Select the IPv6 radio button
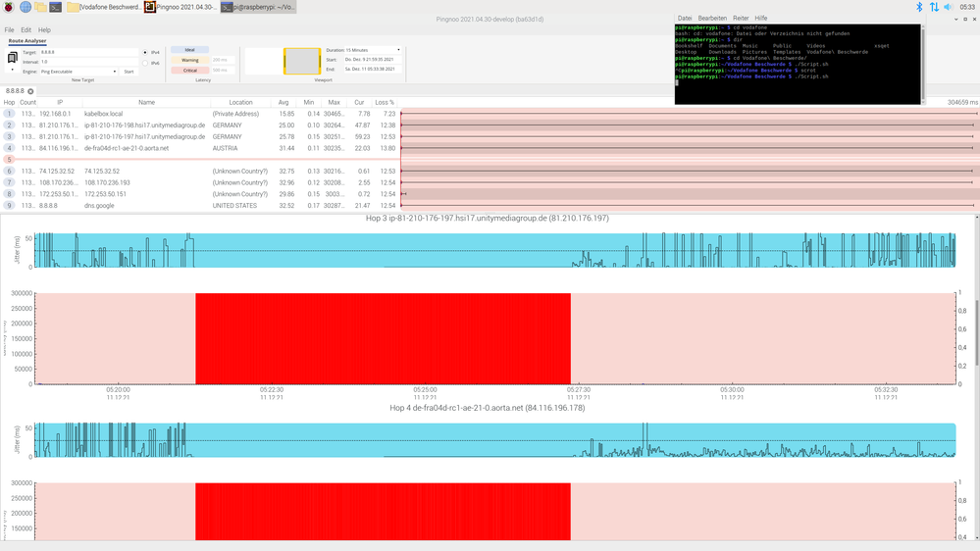This screenshot has height=551, width=980. click(x=146, y=63)
